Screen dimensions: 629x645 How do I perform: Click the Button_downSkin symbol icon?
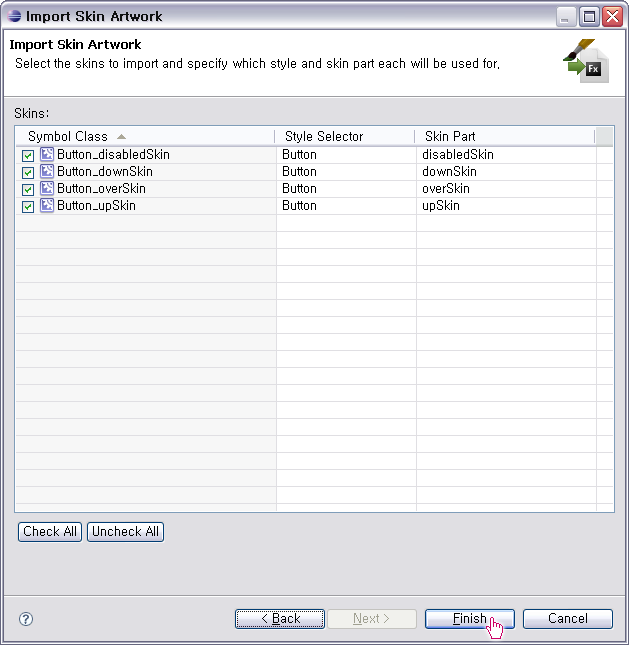click(x=47, y=171)
